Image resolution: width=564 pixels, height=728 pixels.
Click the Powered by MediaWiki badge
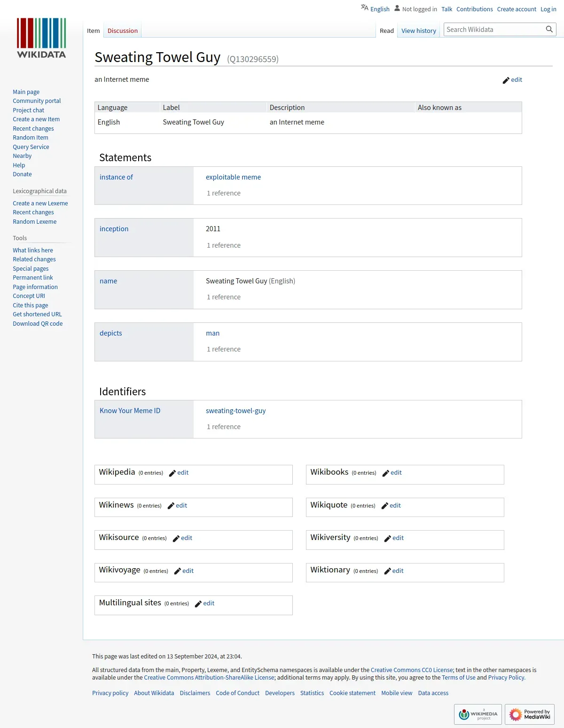[530, 714]
